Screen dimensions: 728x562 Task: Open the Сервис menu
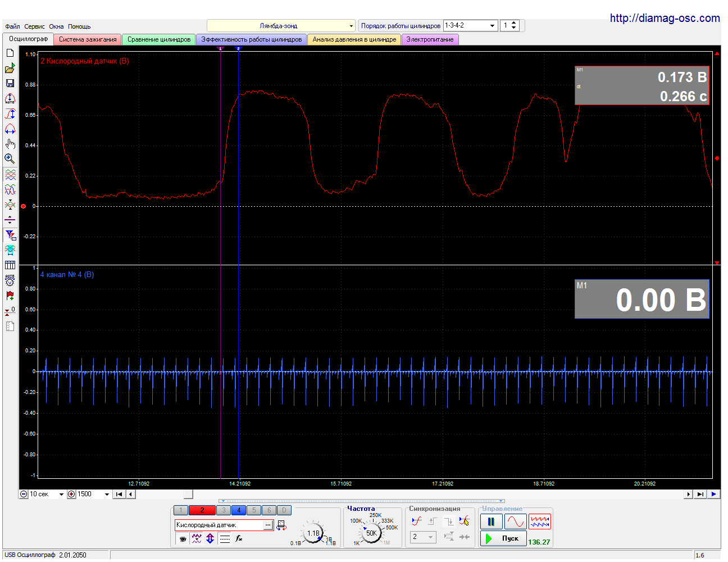point(34,26)
